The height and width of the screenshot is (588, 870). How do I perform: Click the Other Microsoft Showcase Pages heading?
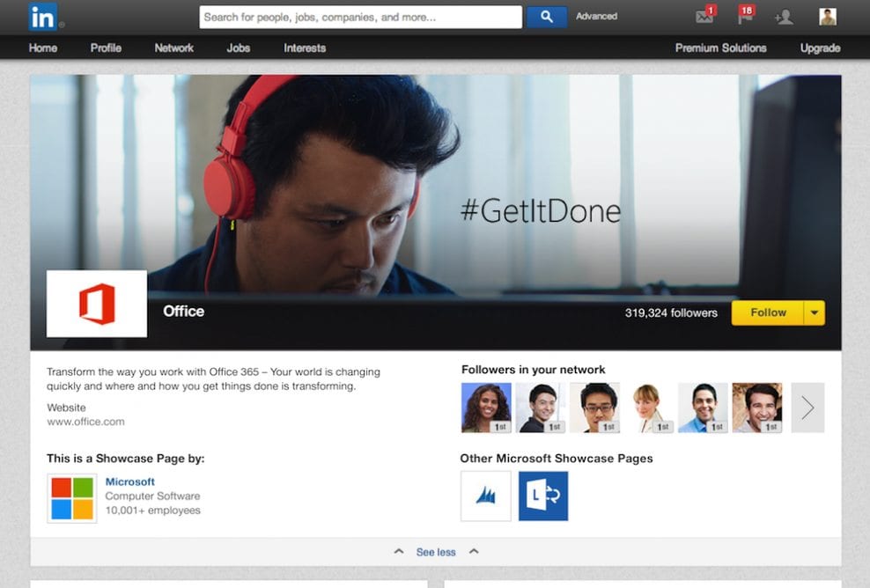(x=557, y=459)
